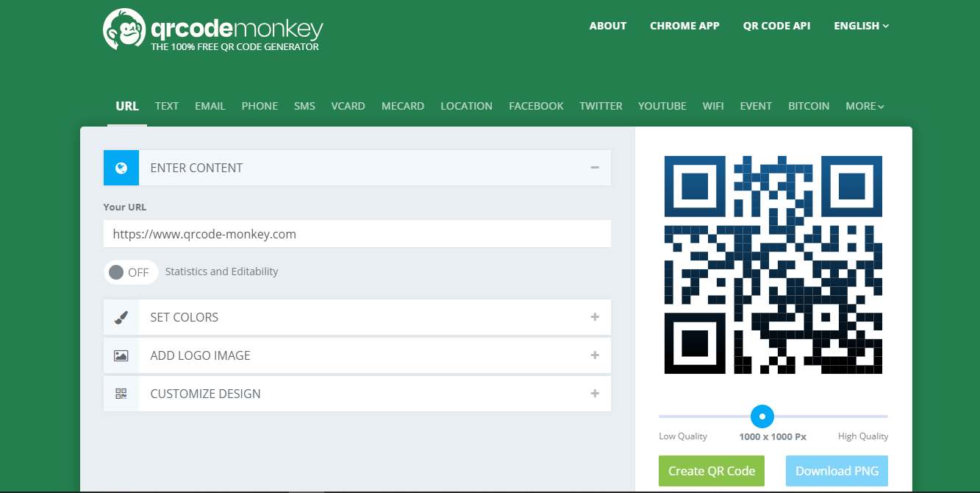
Task: Expand the Customize Design section
Action: pyautogui.click(x=595, y=394)
